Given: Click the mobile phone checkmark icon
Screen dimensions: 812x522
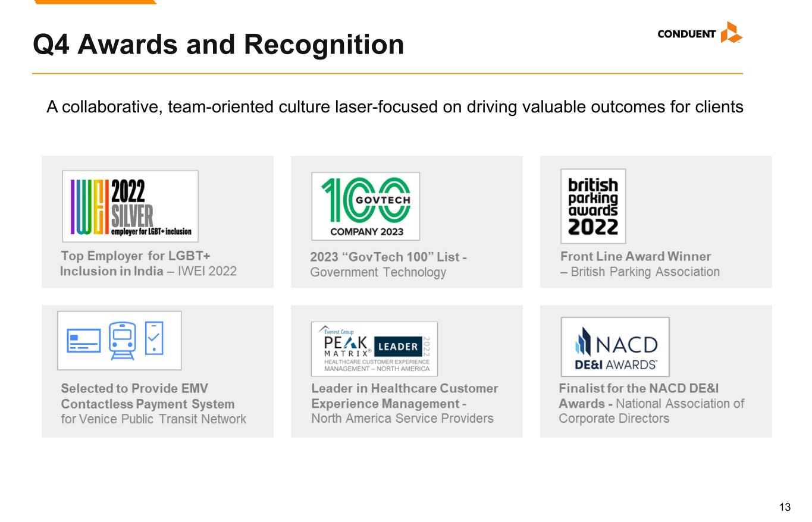Looking at the screenshot, I should (x=154, y=338).
